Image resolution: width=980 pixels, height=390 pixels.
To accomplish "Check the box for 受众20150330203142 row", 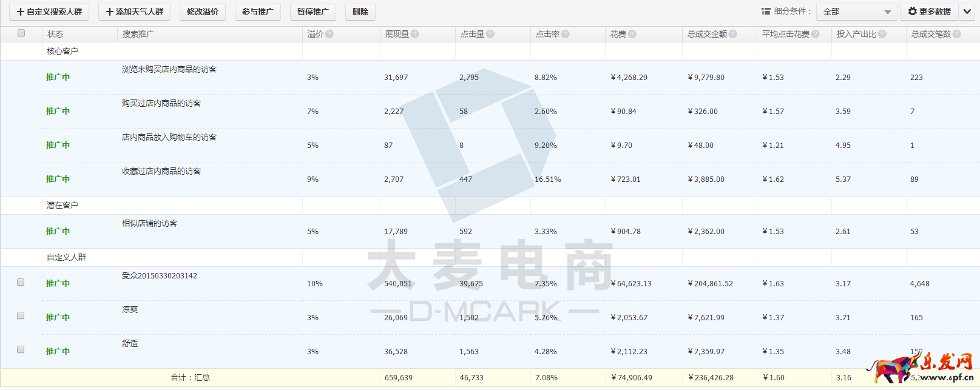I will click(21, 282).
